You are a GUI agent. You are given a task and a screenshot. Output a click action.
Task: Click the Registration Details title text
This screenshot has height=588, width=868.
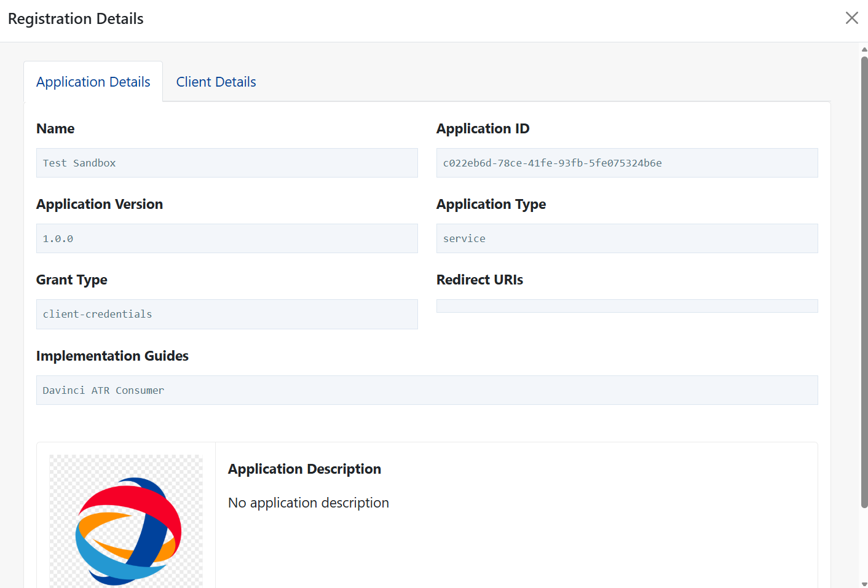pyautogui.click(x=76, y=19)
